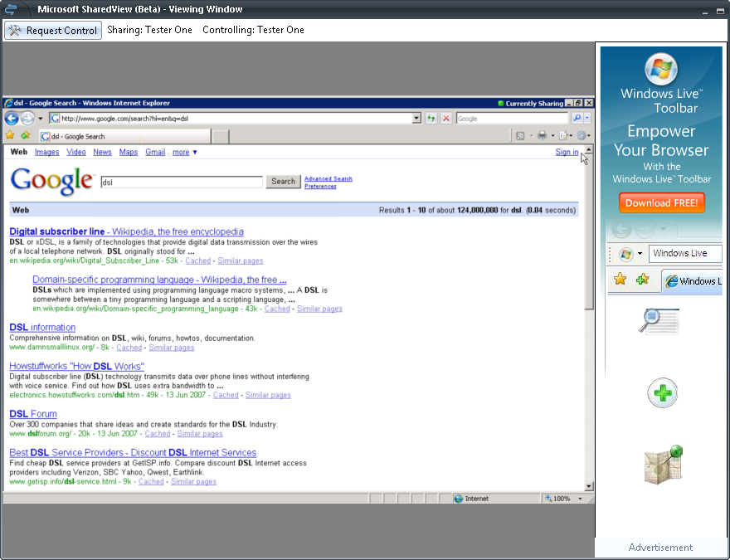Open the DSL Forum result
The width and height of the screenshot is (730, 560).
pos(33,414)
